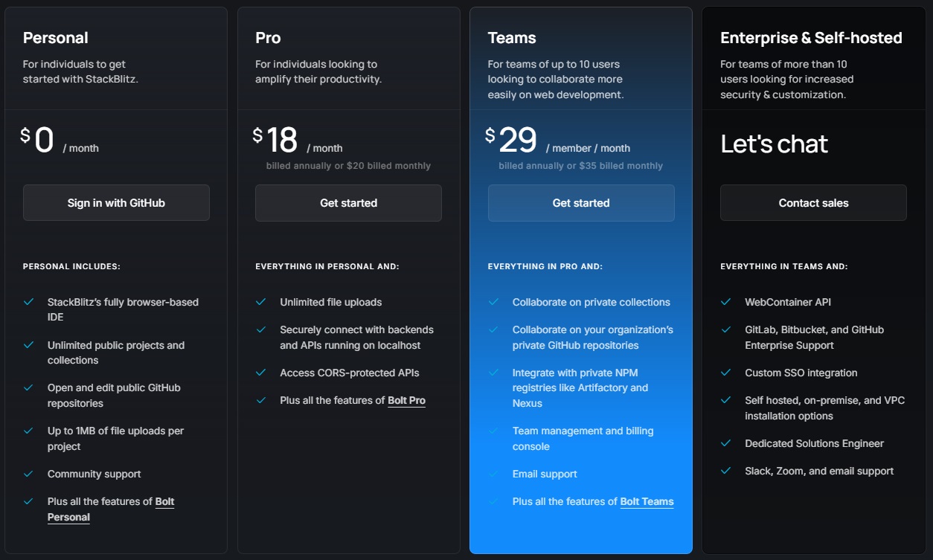933x560 pixels.
Task: Click checkmark next to Email support
Action: pos(493,474)
